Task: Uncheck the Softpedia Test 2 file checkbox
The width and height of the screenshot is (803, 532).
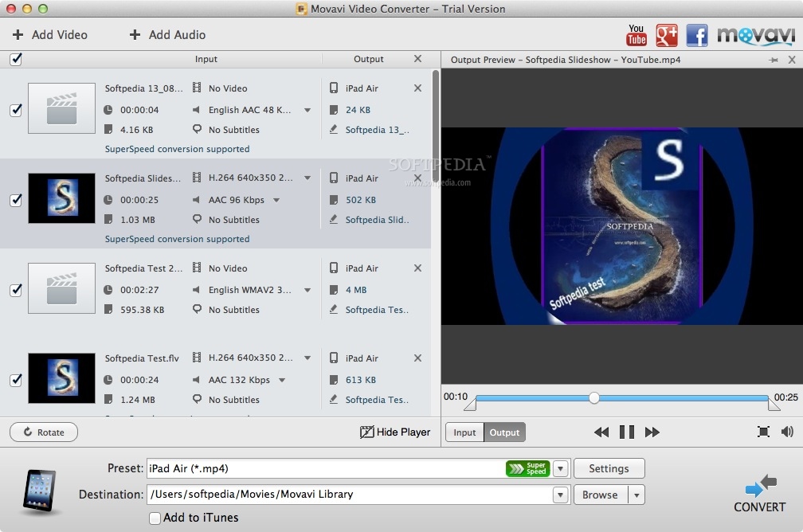Action: (x=16, y=290)
